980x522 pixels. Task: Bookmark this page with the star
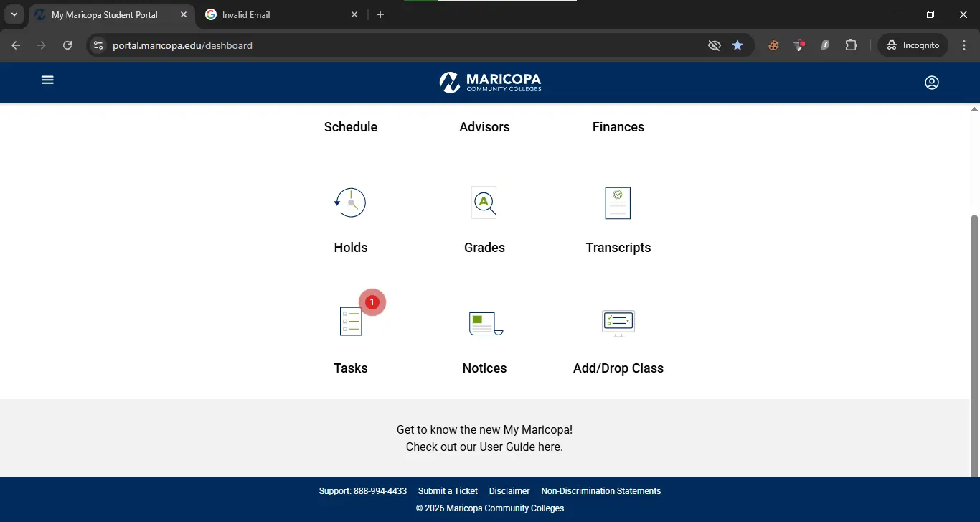coord(738,45)
